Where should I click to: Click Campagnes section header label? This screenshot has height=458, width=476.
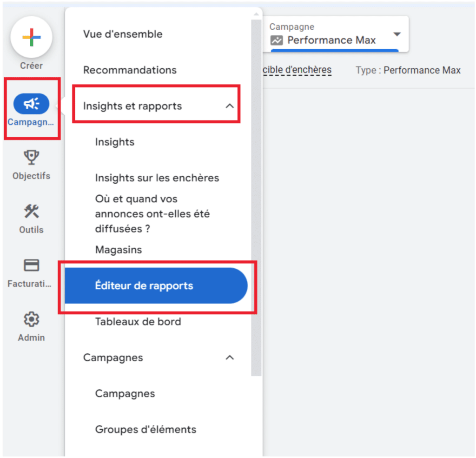tap(113, 358)
